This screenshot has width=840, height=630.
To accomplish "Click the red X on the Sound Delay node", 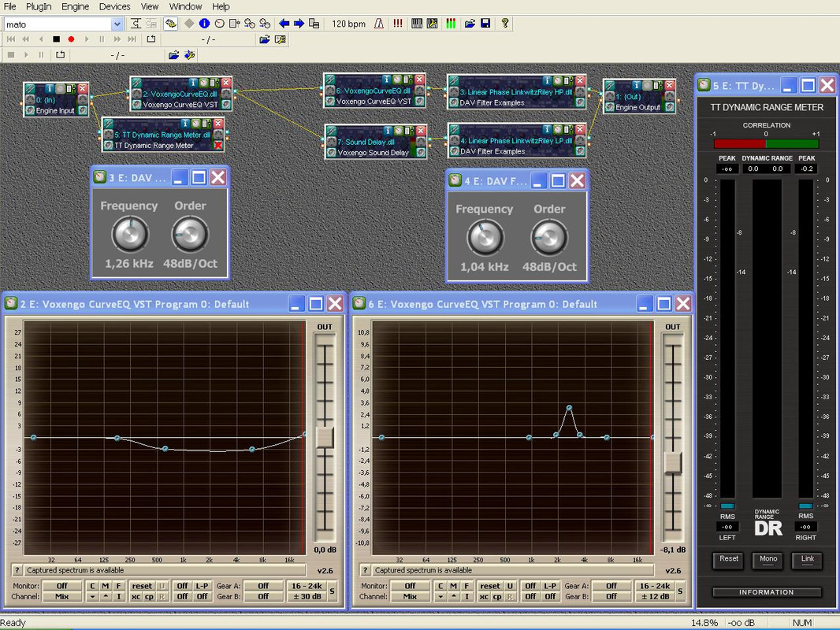I will 421,131.
